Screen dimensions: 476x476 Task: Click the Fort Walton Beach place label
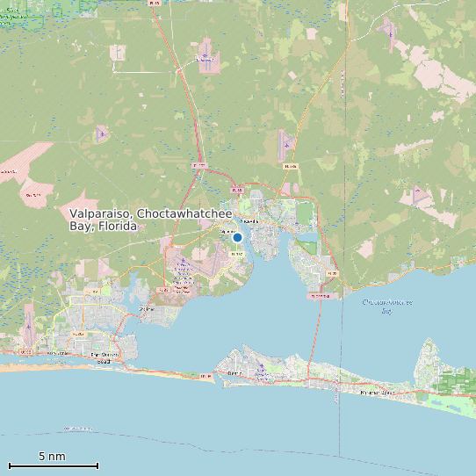[105, 358]
